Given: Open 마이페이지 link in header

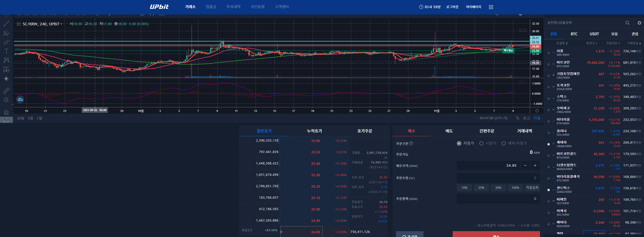Looking at the screenshot, I should (x=473, y=7).
